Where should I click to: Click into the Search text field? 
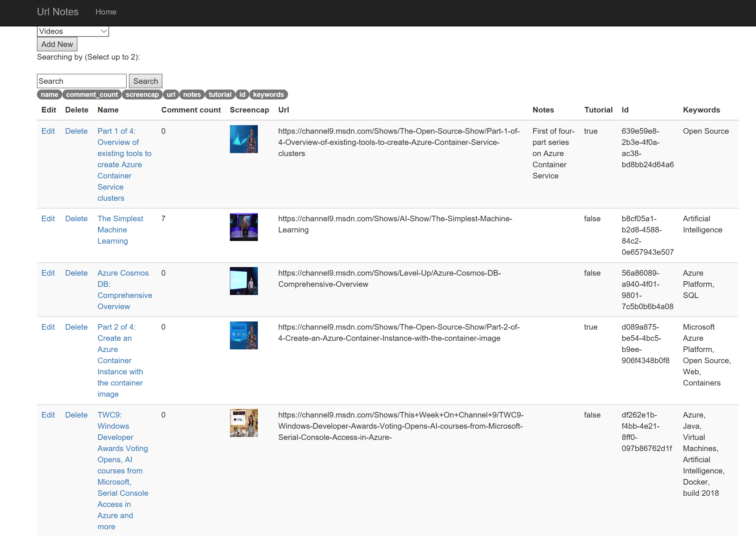pyautogui.click(x=82, y=81)
